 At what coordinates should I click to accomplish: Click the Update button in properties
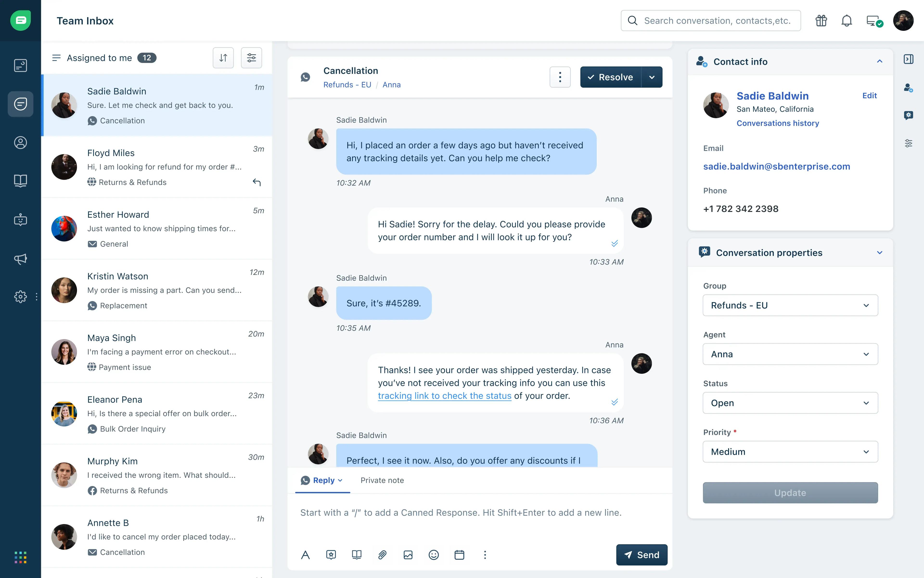790,493
